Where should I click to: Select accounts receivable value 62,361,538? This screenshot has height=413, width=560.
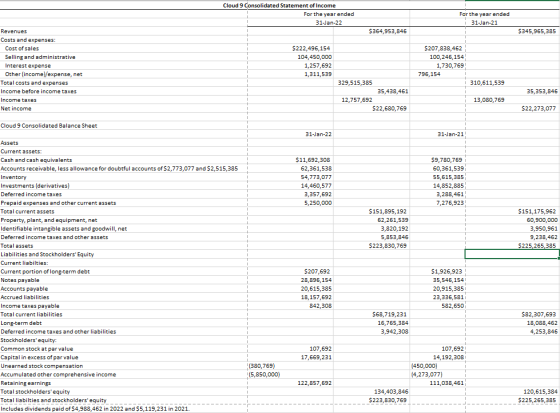[316, 168]
